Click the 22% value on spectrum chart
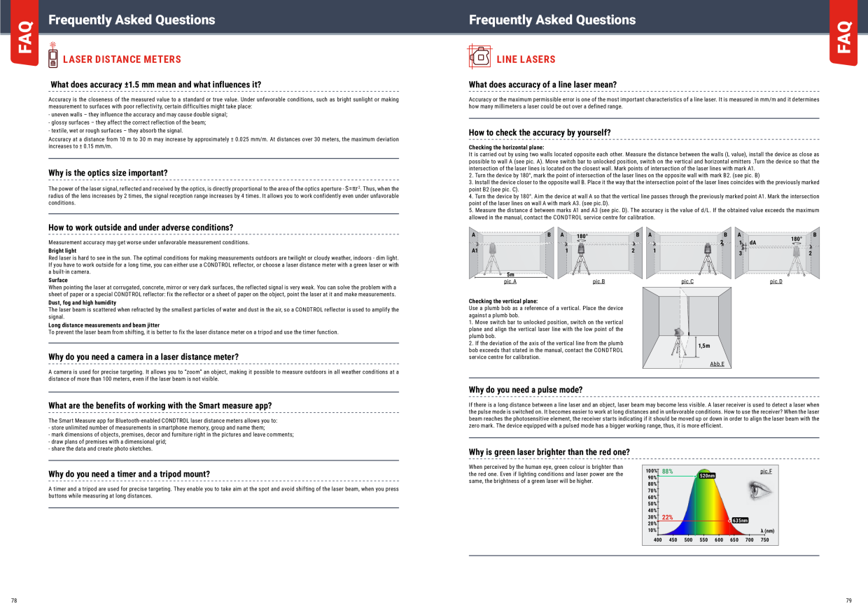 [668, 517]
